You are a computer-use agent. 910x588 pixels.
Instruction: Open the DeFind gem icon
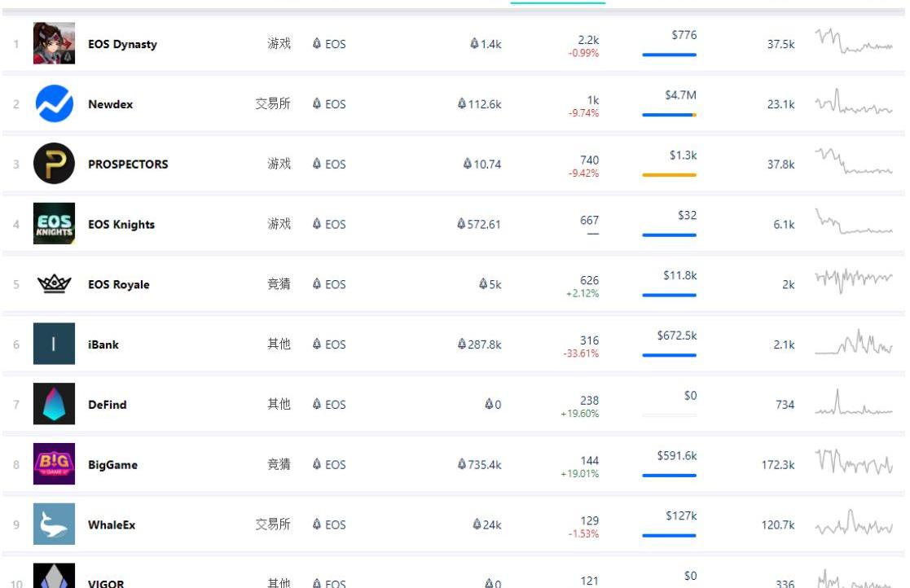pos(54,404)
